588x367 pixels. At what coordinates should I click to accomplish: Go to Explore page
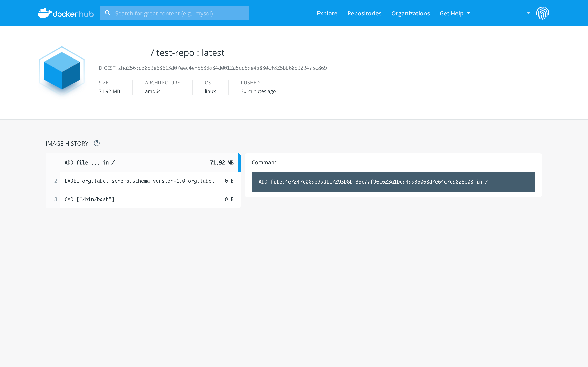point(327,13)
